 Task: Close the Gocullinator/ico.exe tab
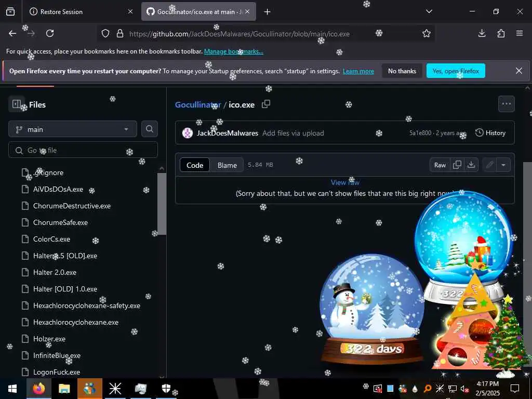coord(247,12)
